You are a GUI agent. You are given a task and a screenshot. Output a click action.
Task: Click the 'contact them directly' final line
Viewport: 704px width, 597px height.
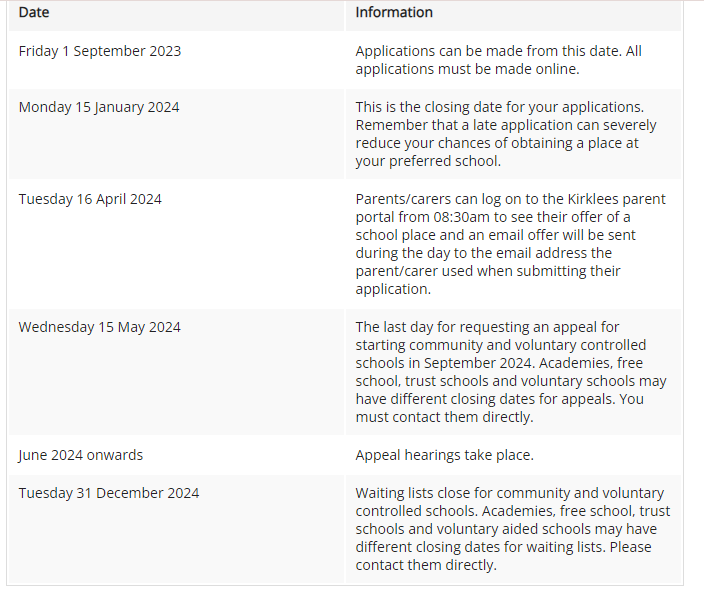(x=426, y=565)
